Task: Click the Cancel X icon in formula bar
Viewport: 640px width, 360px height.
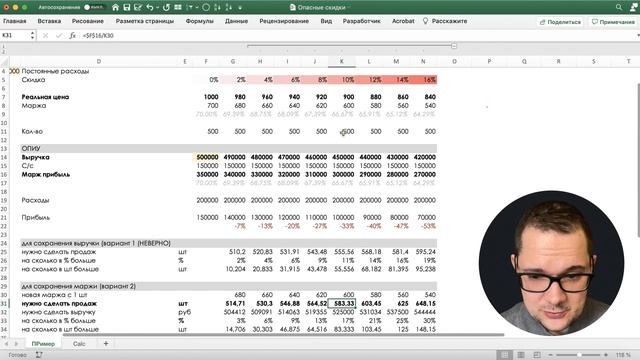Action: click(45, 36)
